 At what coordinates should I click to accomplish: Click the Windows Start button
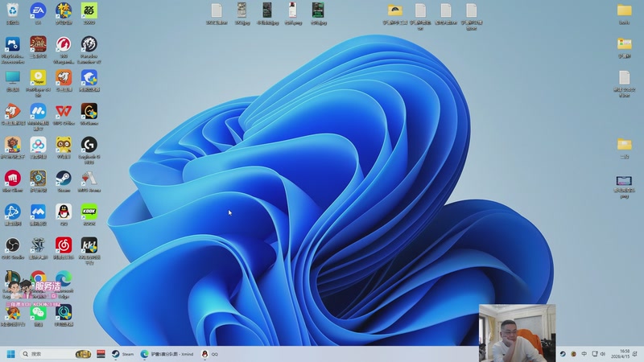tap(11, 354)
